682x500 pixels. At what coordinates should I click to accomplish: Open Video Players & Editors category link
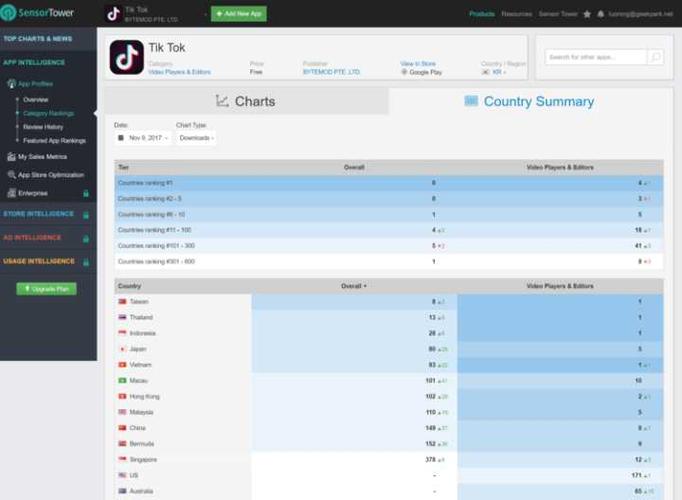[180, 72]
